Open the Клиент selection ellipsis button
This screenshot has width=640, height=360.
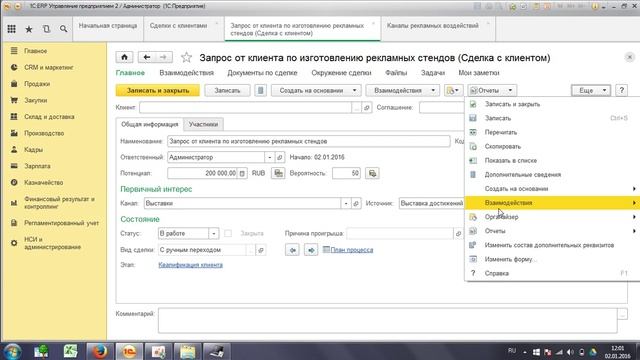356,108
